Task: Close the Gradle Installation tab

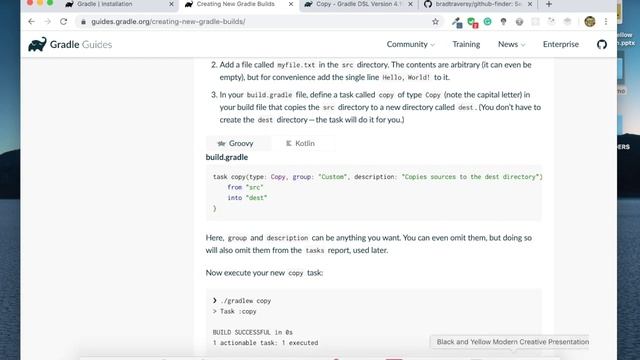Action: pyautogui.click(x=171, y=4)
